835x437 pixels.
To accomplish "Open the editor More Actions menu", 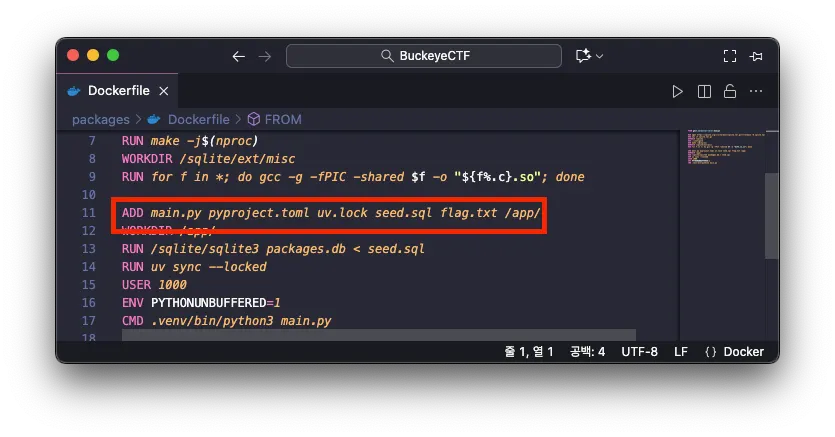I will pos(756,92).
